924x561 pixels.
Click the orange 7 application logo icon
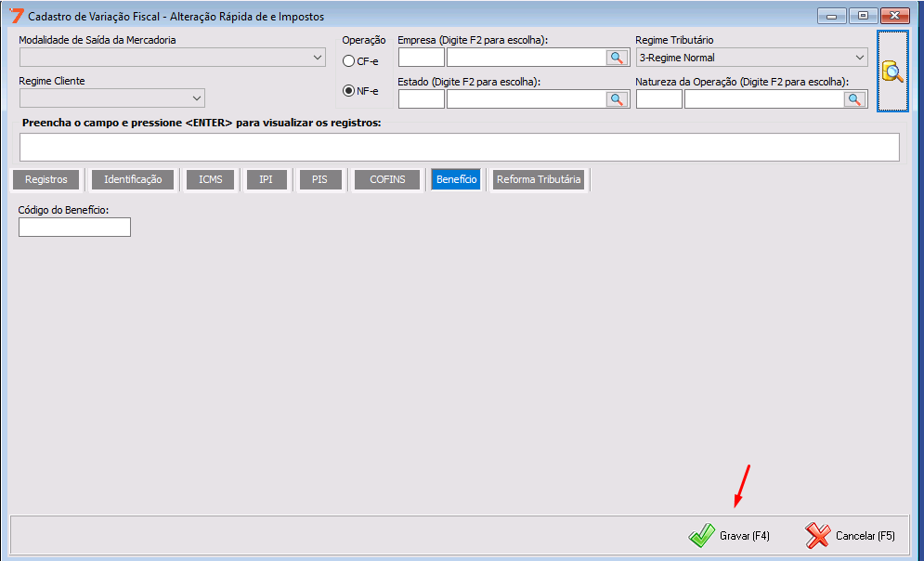[16, 16]
